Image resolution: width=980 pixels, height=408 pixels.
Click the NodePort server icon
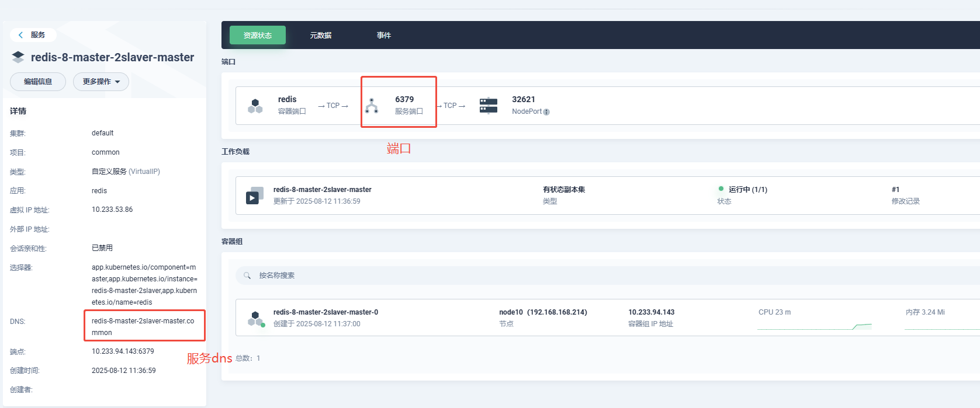(x=488, y=106)
